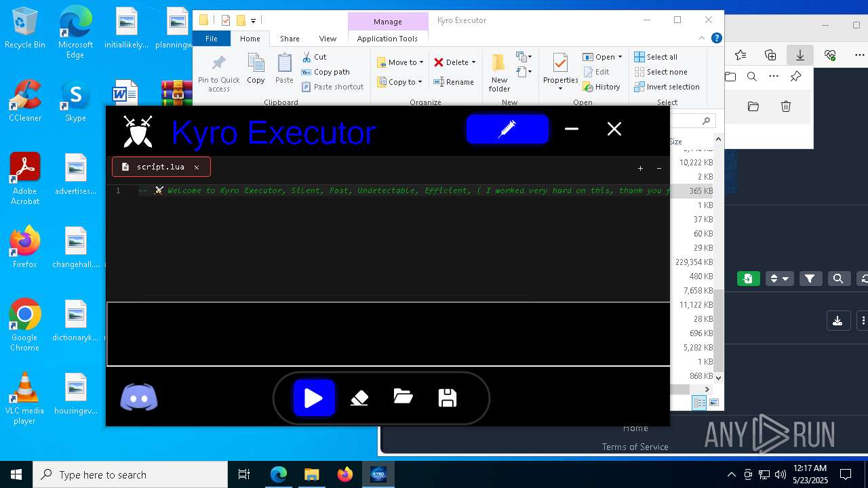Viewport: 868px width, 488px height.
Task: Switch to the View ribbon tab
Action: tap(328, 39)
